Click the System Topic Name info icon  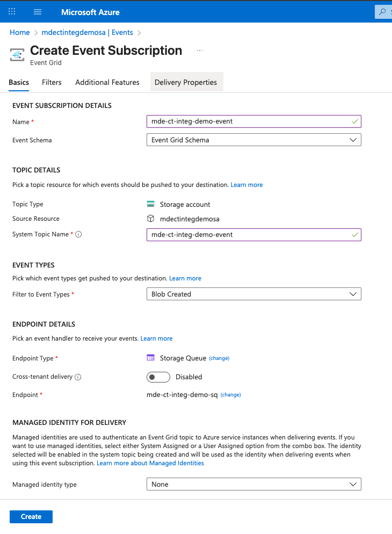[78, 235]
